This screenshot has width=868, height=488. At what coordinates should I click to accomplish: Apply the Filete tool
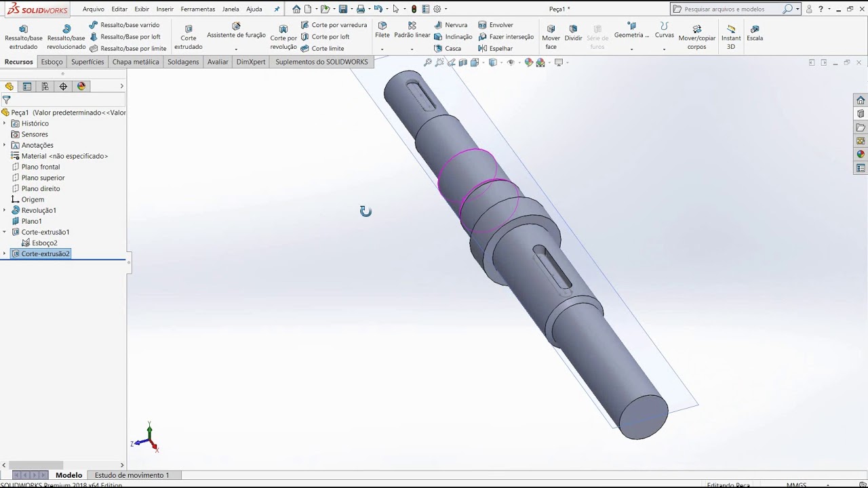382,30
